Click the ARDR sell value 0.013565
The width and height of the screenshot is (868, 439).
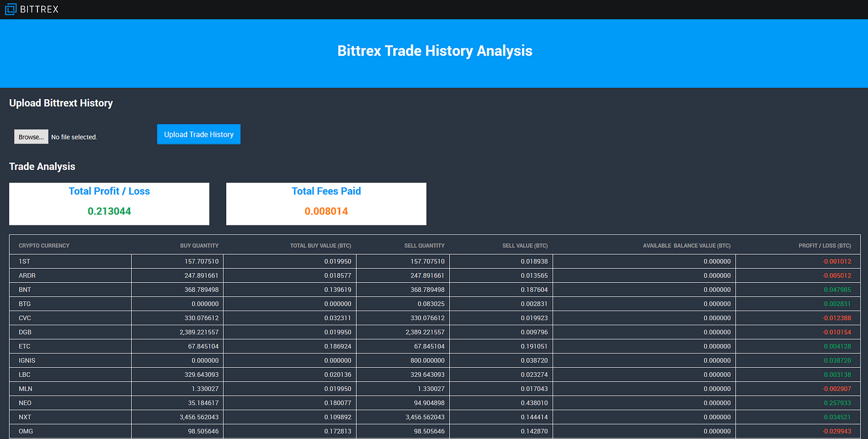click(x=534, y=275)
